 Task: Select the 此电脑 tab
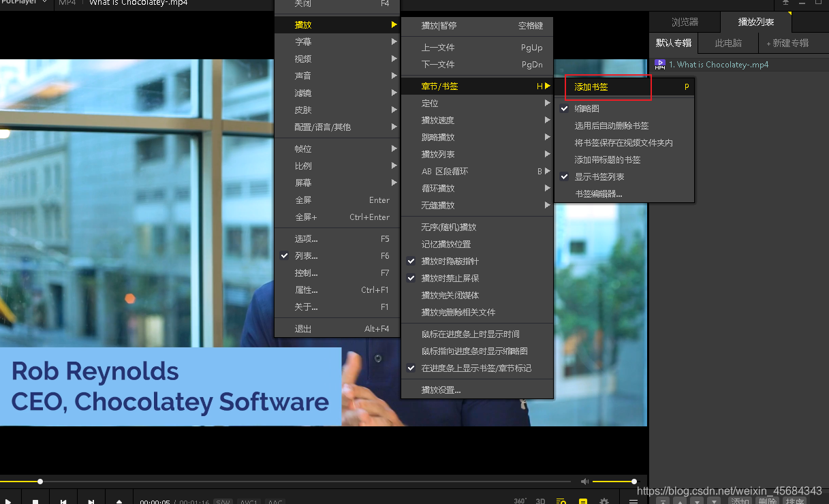(728, 43)
